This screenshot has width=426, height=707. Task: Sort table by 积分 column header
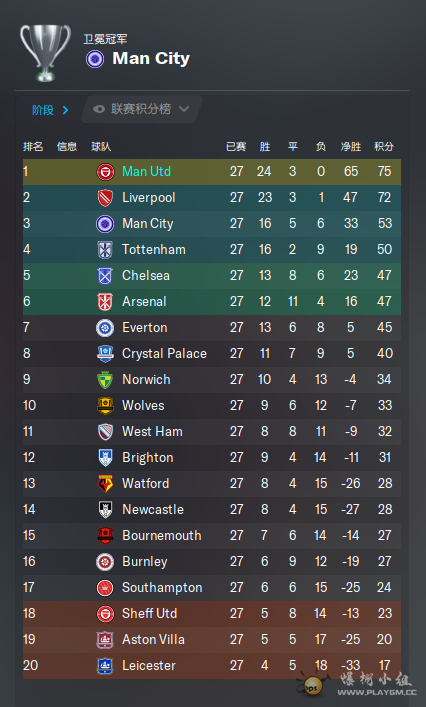384,147
